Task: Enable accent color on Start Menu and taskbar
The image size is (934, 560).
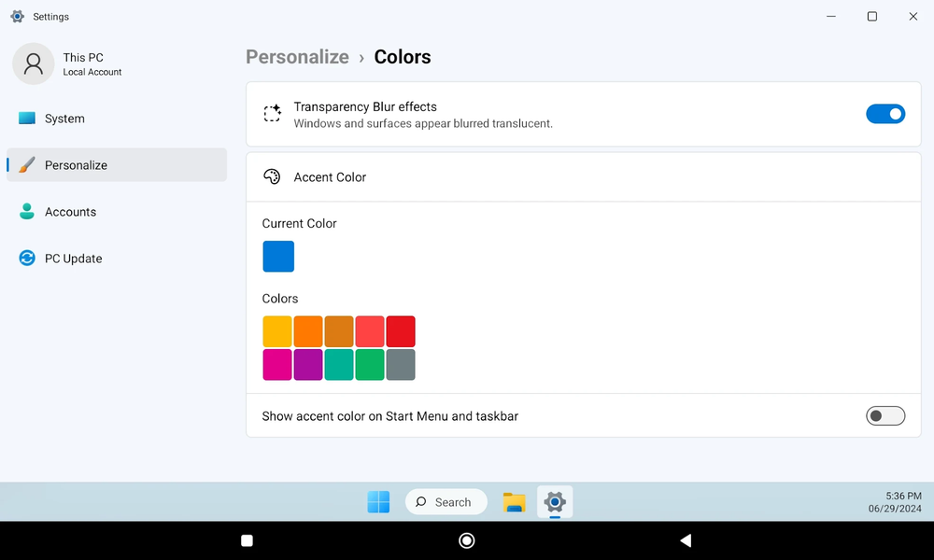Action: 884,416
